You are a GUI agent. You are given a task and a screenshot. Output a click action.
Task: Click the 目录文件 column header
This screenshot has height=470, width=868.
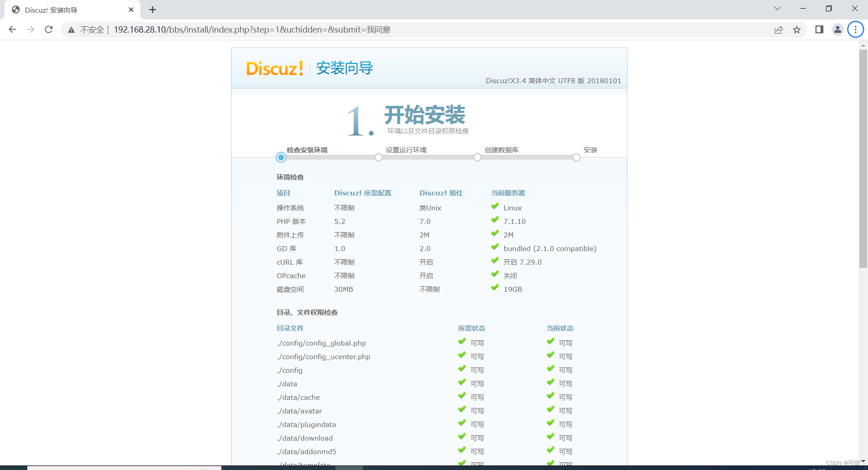(290, 328)
